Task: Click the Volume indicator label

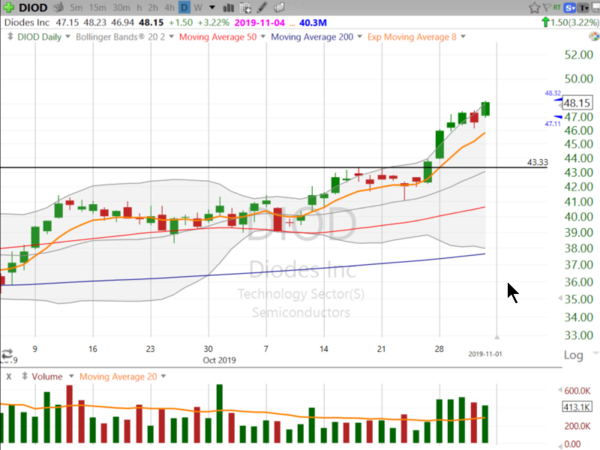Action: pos(47,377)
